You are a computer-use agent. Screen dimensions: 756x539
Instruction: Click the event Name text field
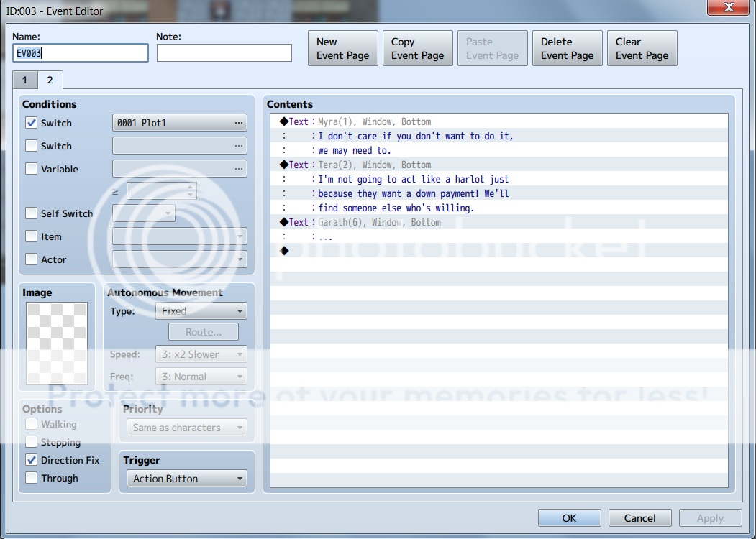coord(81,53)
